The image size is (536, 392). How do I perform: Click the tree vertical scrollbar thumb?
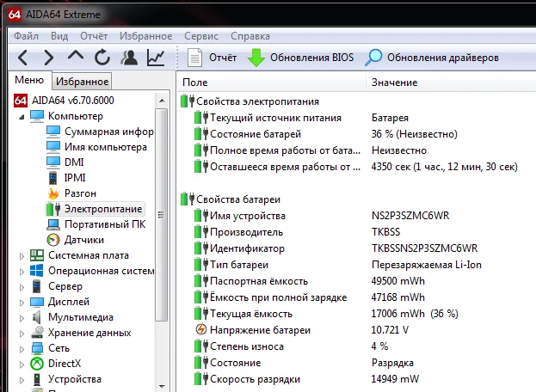(x=162, y=214)
